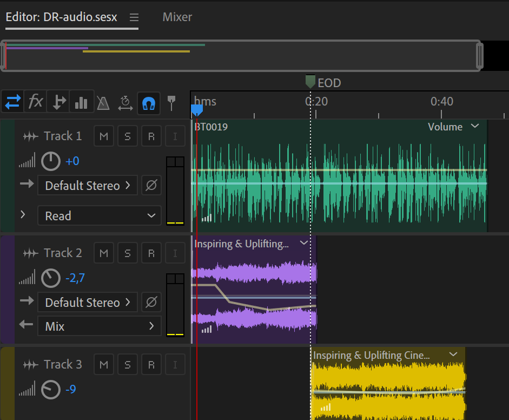Click the Track 2 name label
The width and height of the screenshot is (509, 420).
(63, 253)
